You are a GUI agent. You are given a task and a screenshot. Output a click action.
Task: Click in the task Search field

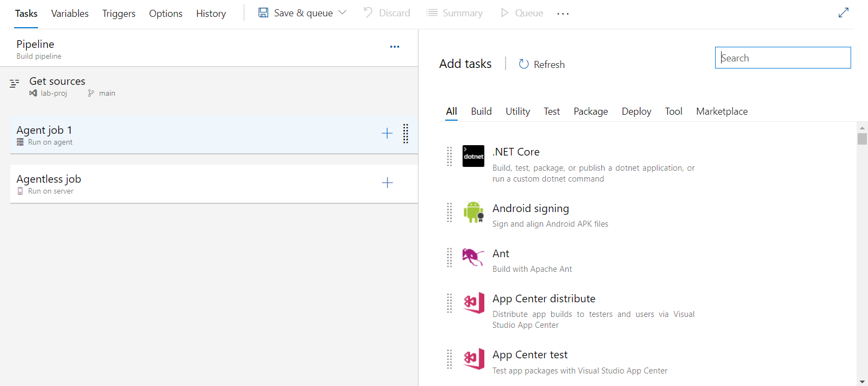click(783, 58)
